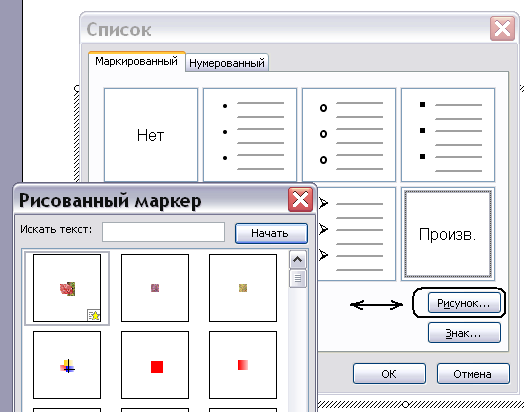The image size is (524, 412).
Task: Cancel the Список dialog with Отмена
Action: pos(473,374)
